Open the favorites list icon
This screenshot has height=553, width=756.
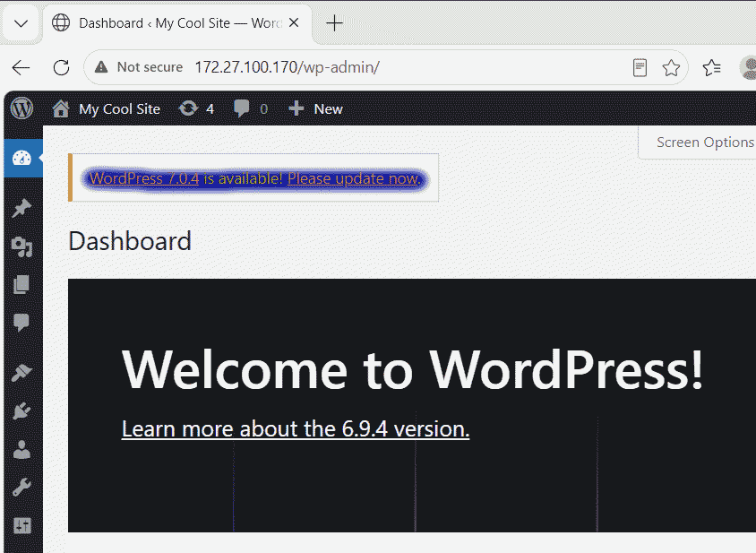711,67
